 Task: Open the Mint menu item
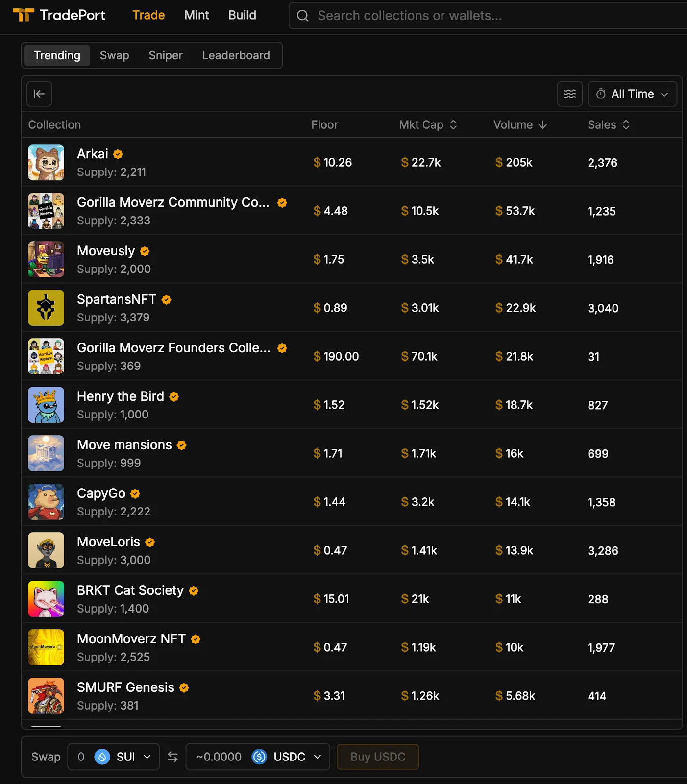[196, 15]
